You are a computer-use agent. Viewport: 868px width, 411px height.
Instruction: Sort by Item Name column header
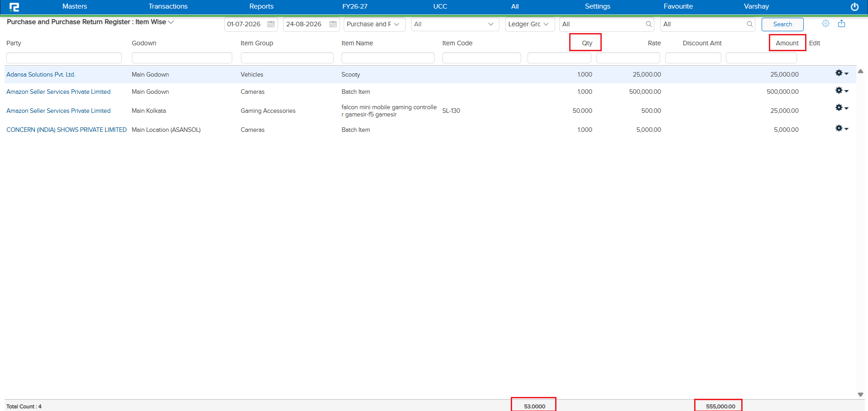(x=357, y=43)
